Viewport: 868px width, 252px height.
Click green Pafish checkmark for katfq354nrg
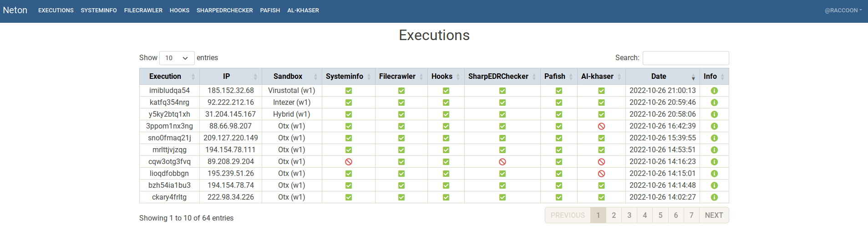coord(559,103)
